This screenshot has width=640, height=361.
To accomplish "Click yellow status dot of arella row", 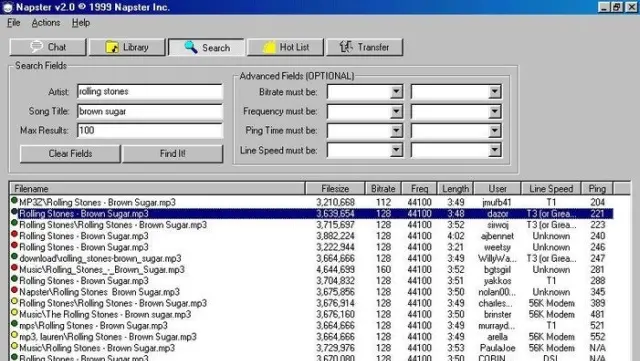I will [x=14, y=335].
